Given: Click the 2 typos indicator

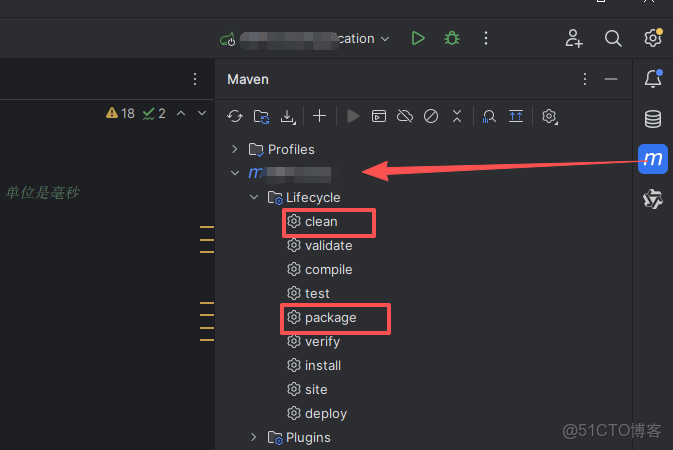Looking at the screenshot, I should pyautogui.click(x=154, y=113).
